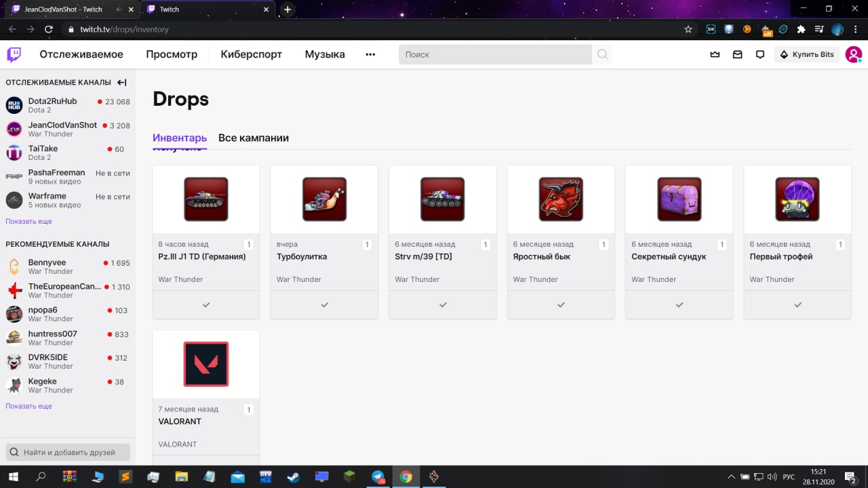Click the Яростный бык bull drop image
Image resolution: width=868 pixels, height=488 pixels.
(561, 199)
